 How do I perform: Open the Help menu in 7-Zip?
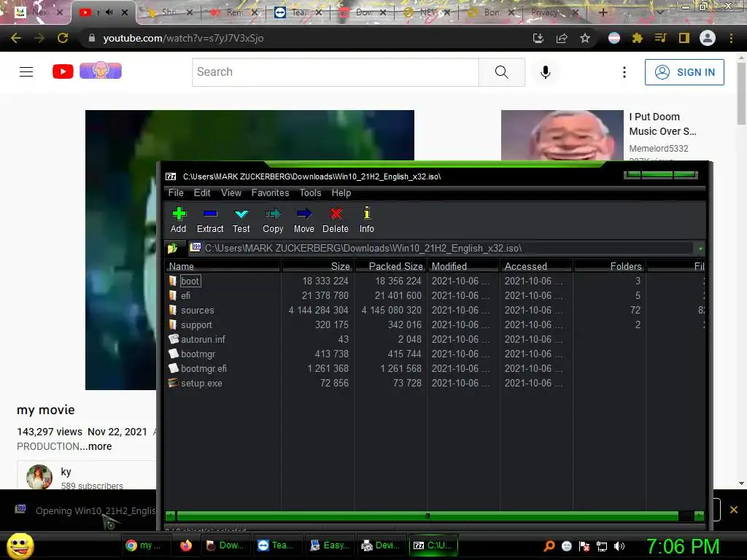[341, 192]
